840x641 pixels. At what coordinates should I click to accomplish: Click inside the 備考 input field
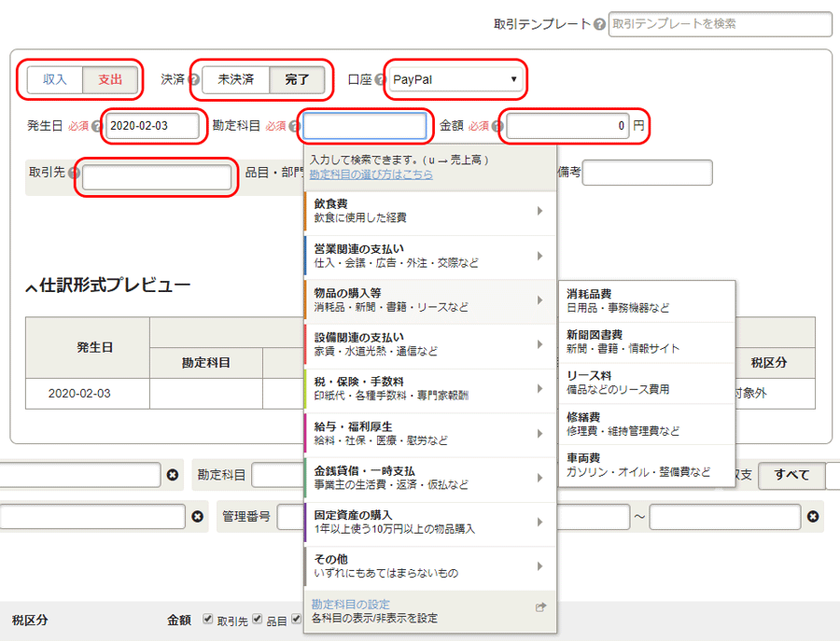pyautogui.click(x=647, y=173)
